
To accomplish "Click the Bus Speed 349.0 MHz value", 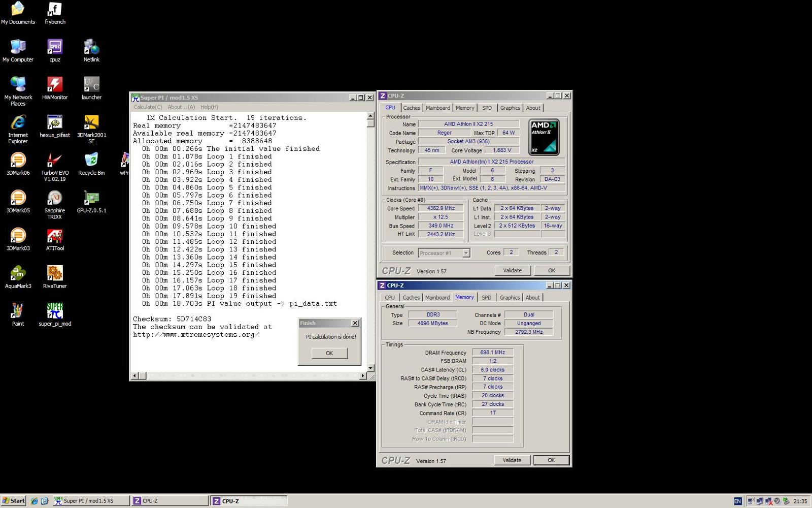I will (441, 226).
